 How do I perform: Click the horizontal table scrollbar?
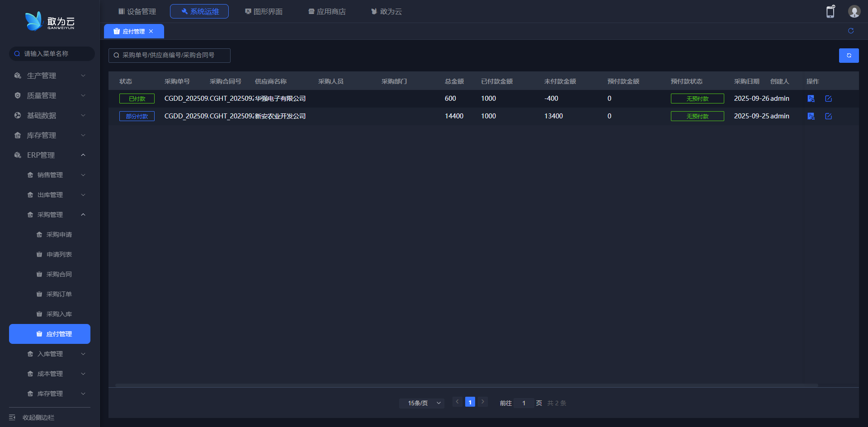tap(467, 385)
